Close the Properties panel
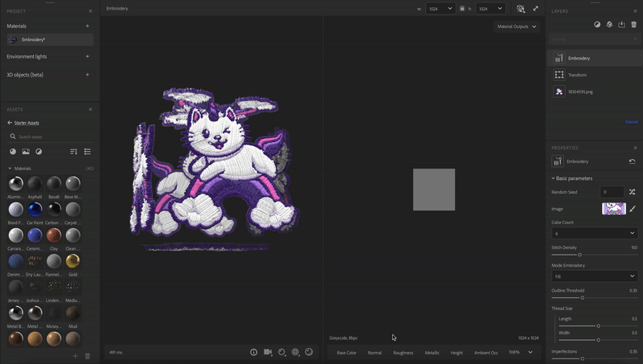This screenshot has height=364, width=643. pos(635,148)
